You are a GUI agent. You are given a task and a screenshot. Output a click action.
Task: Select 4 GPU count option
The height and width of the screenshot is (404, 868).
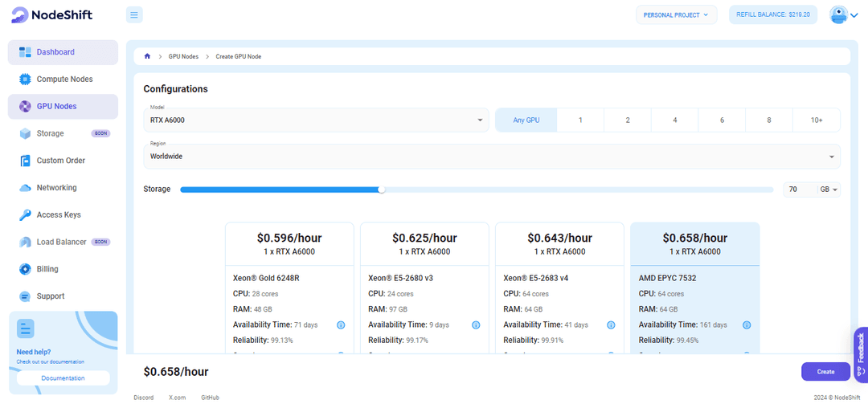pos(675,120)
